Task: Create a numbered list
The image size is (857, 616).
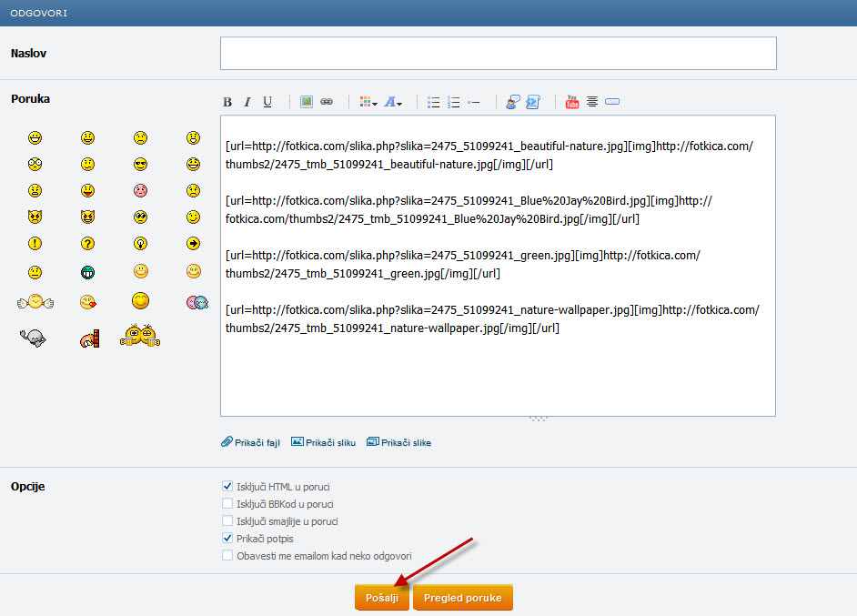Action: point(454,102)
